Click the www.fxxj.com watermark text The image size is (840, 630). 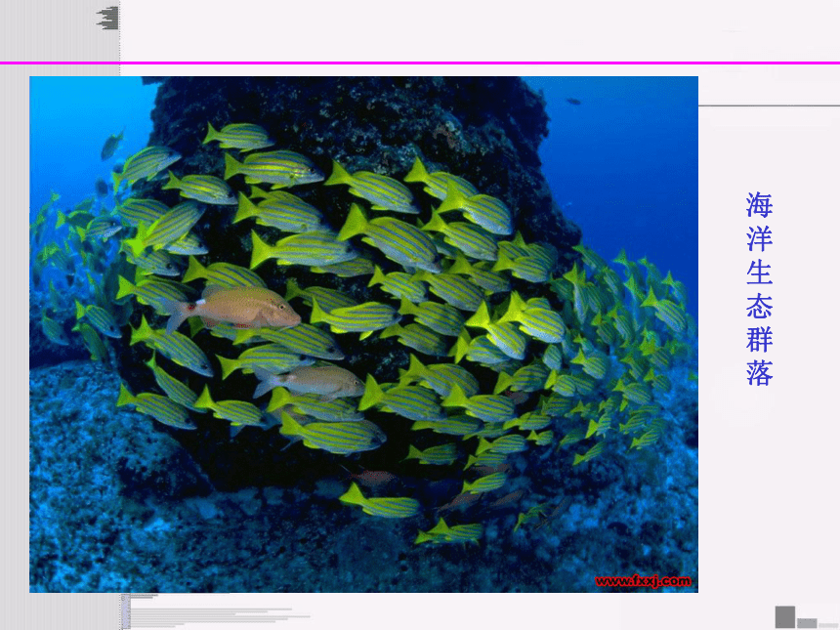pos(643,581)
